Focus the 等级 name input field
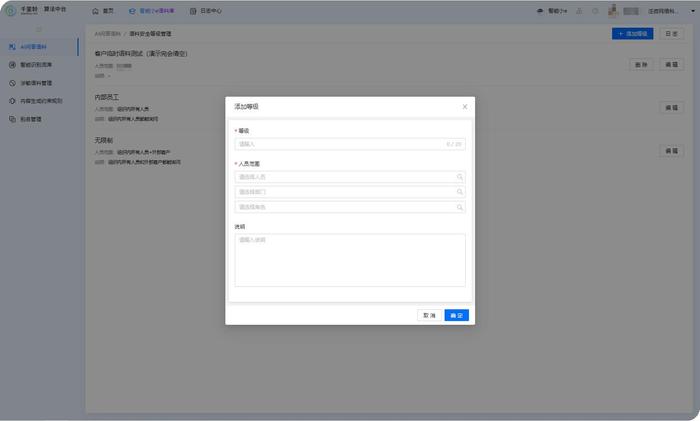The width and height of the screenshot is (700, 421). tap(350, 144)
